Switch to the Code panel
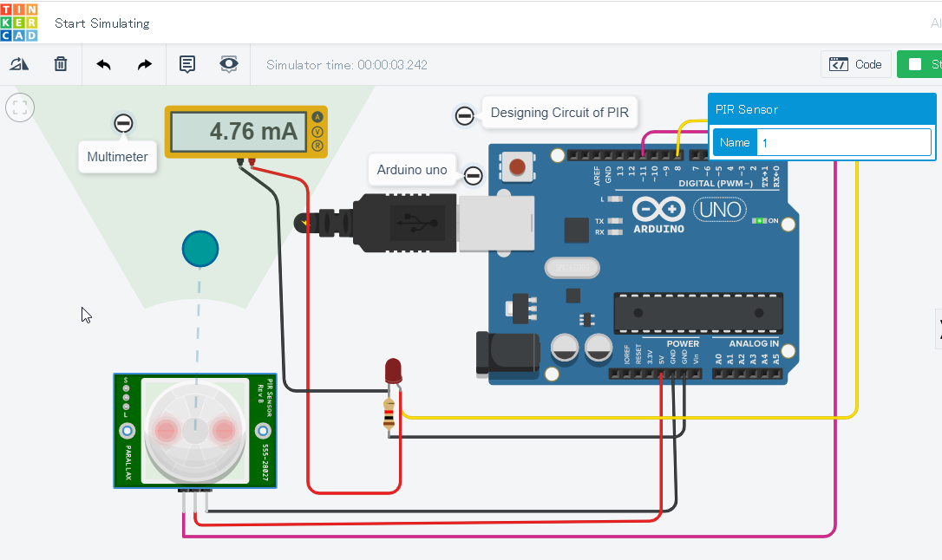Screen dimensions: 942x560 (855, 63)
